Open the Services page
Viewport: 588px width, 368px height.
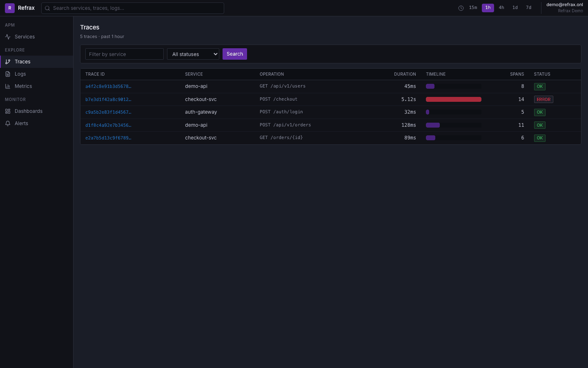coord(36,37)
